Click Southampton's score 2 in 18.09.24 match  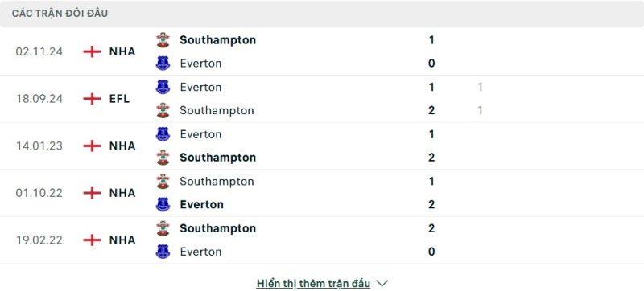(431, 110)
